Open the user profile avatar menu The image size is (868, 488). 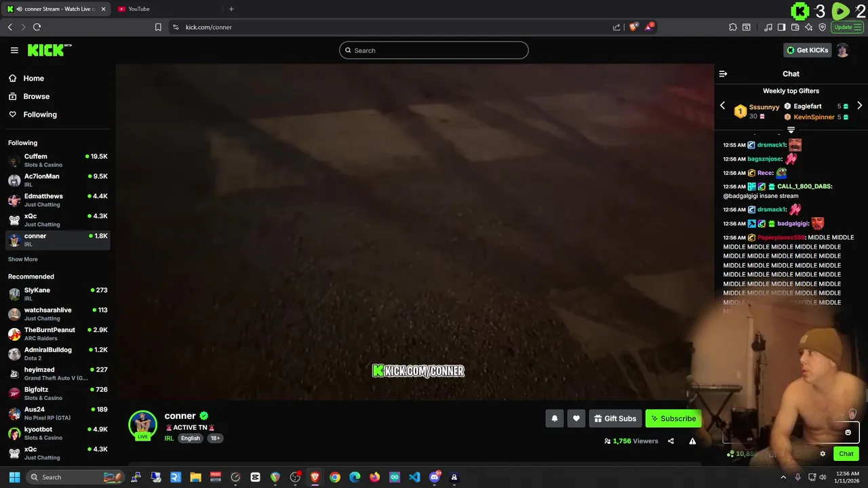click(842, 50)
